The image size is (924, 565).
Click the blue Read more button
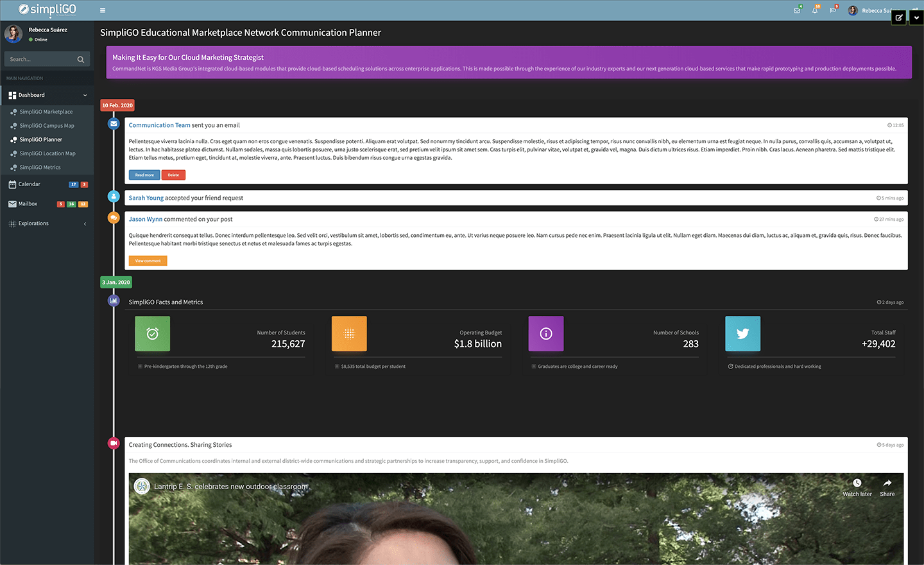click(144, 175)
